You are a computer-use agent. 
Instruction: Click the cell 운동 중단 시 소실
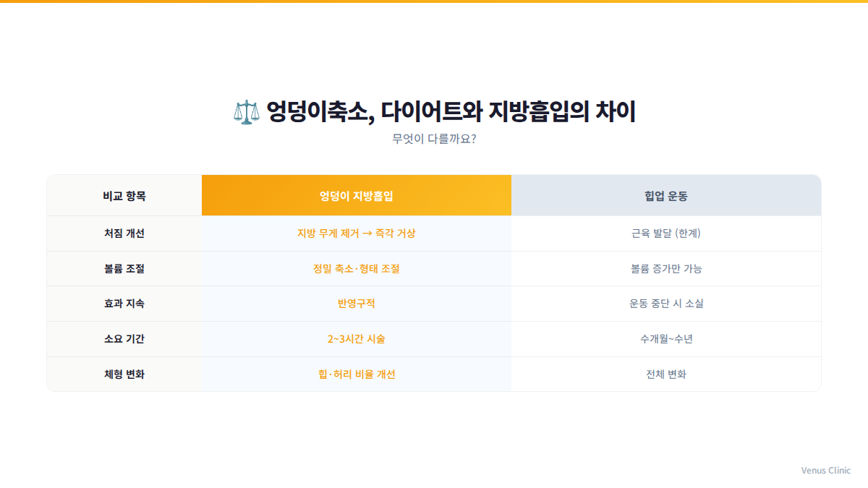(666, 304)
